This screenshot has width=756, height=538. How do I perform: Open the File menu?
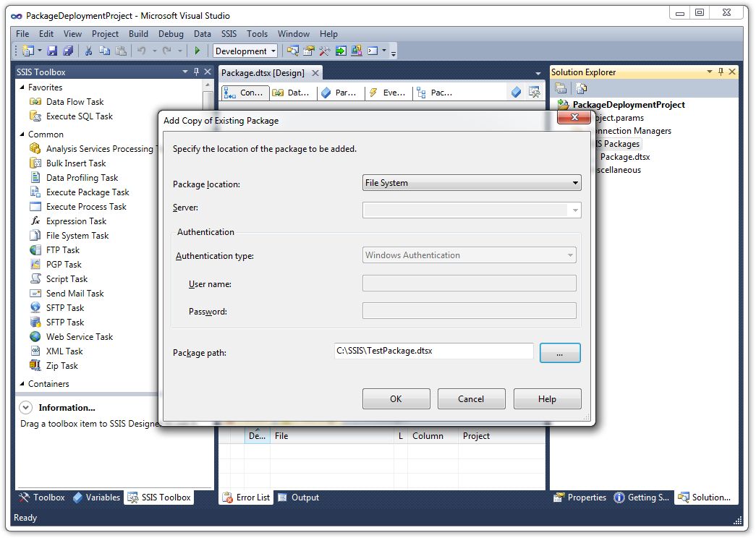(22, 34)
